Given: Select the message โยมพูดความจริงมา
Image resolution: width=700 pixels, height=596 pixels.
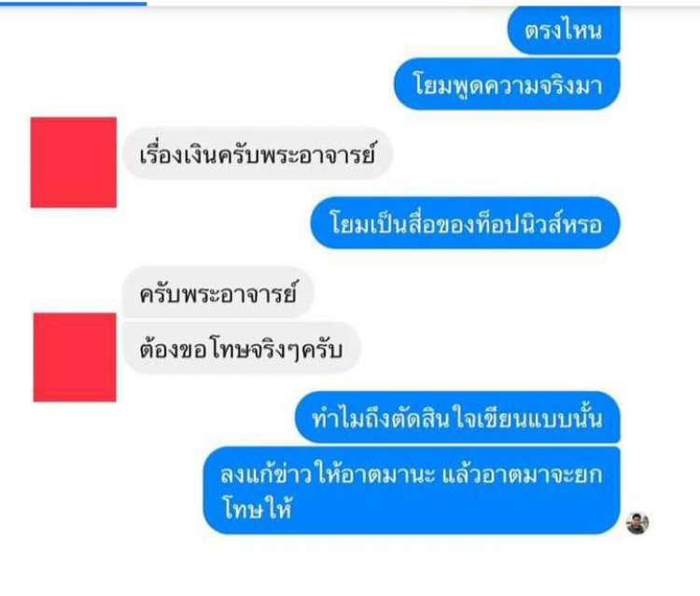Looking at the screenshot, I should tap(507, 84).
